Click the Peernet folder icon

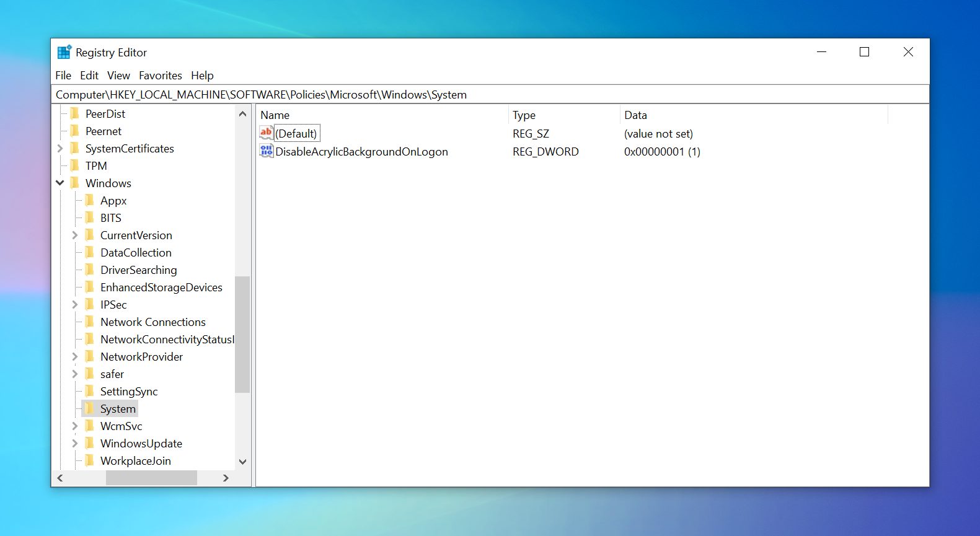75,131
